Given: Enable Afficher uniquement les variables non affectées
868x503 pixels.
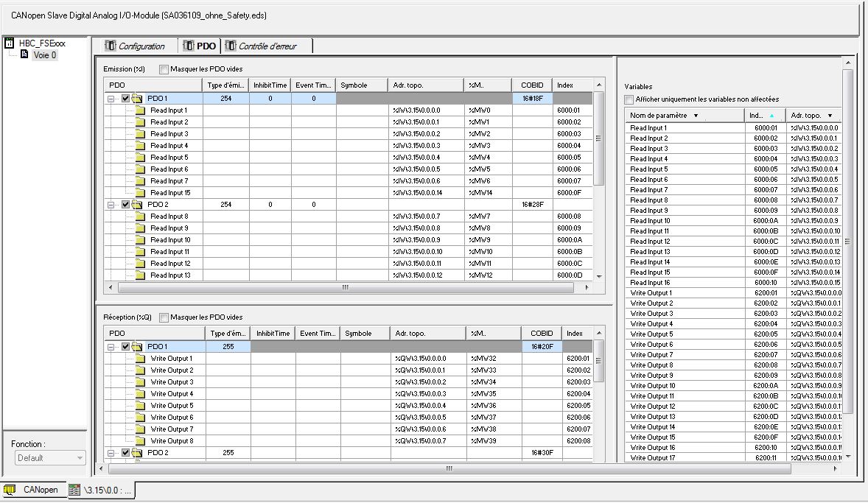Looking at the screenshot, I should [629, 99].
